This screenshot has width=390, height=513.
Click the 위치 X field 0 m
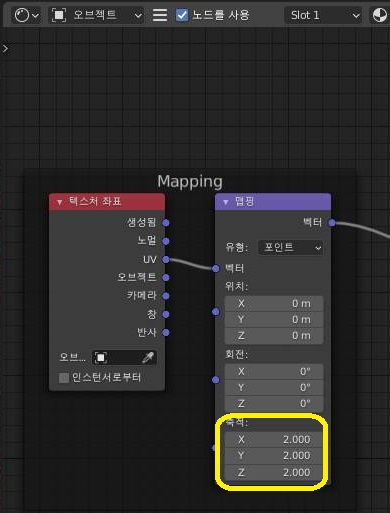tap(274, 304)
